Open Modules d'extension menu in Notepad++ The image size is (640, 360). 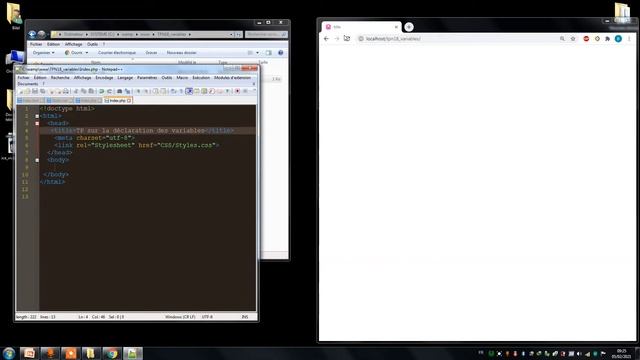pos(232,78)
